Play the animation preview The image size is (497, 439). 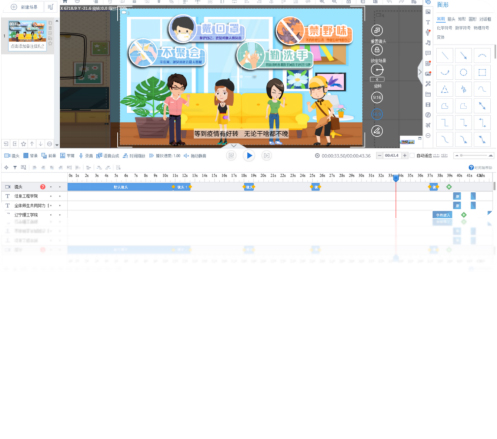pos(249,156)
